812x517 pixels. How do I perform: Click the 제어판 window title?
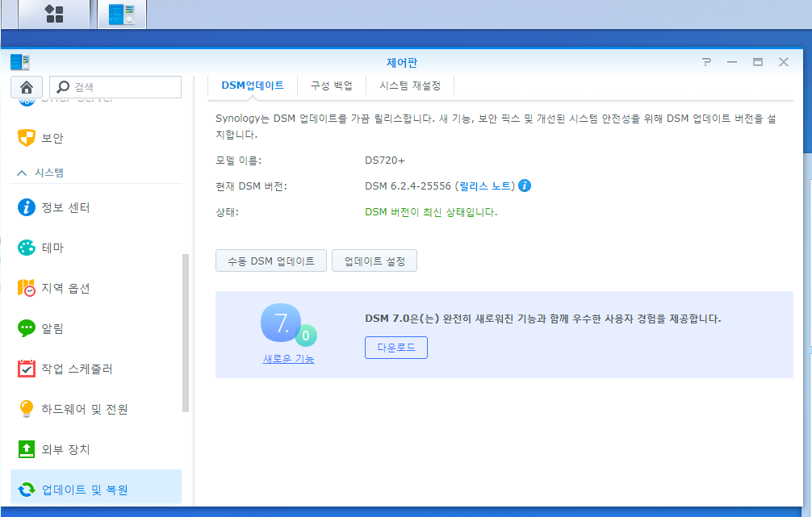coord(402,63)
